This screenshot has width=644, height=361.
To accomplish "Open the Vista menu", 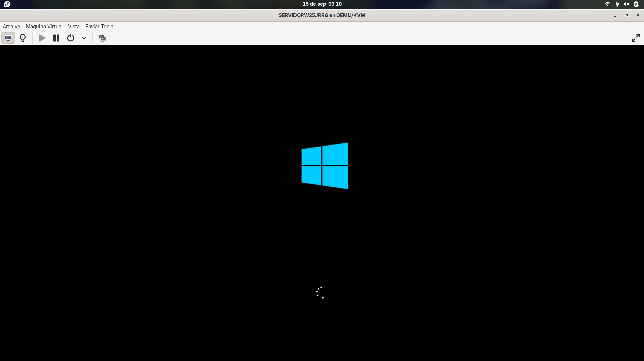I will click(x=74, y=27).
